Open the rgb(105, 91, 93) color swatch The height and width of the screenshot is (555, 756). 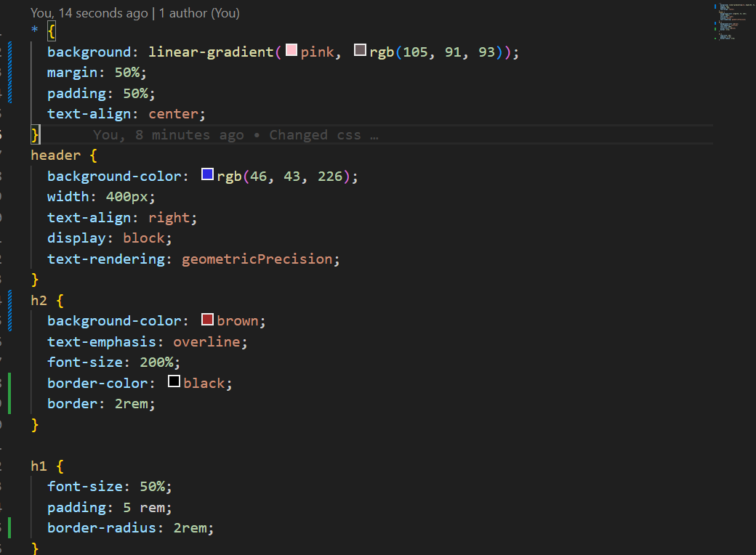point(360,50)
